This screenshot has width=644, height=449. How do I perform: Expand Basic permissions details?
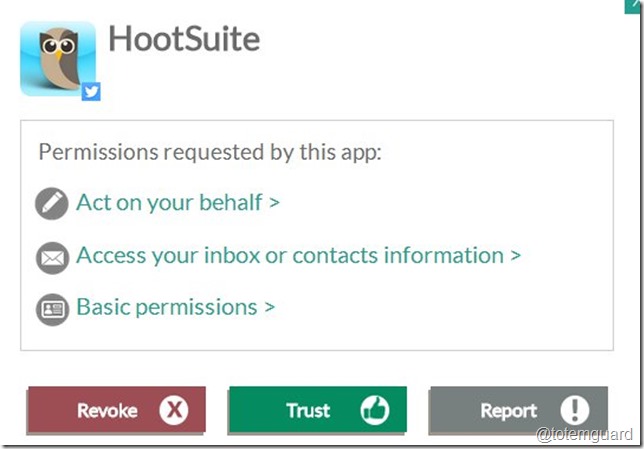point(175,307)
